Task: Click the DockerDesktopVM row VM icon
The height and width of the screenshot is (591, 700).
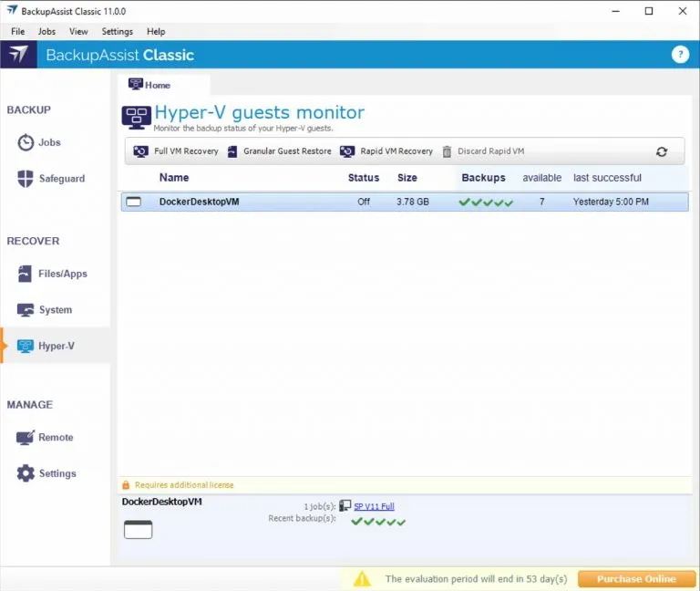Action: point(133,202)
